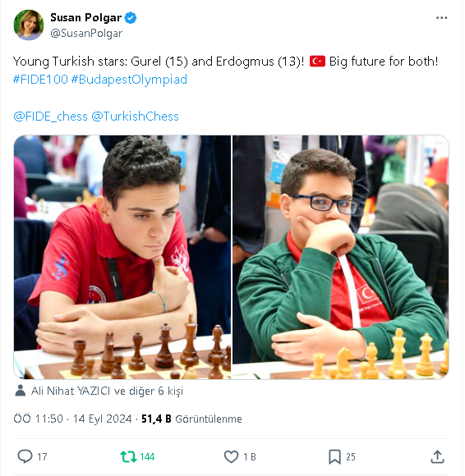
Task: Click the green retweet arrows icon
Action: pyautogui.click(x=128, y=456)
